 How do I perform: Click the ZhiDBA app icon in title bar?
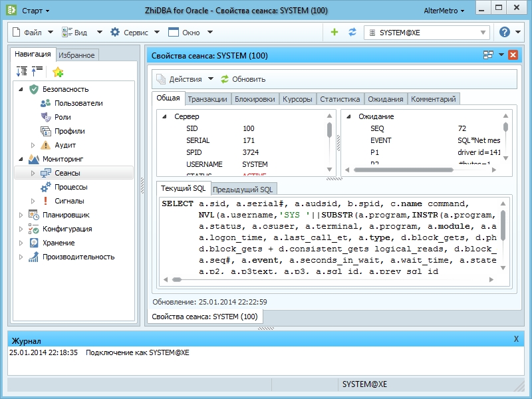(x=11, y=10)
